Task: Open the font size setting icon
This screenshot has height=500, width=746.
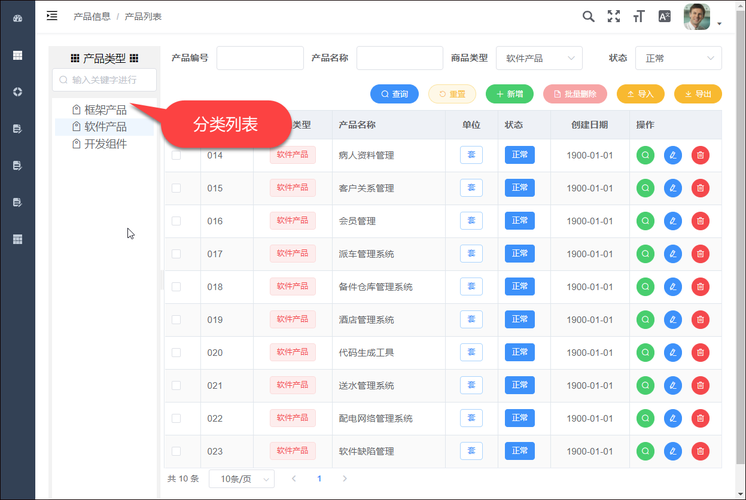Action: point(638,17)
